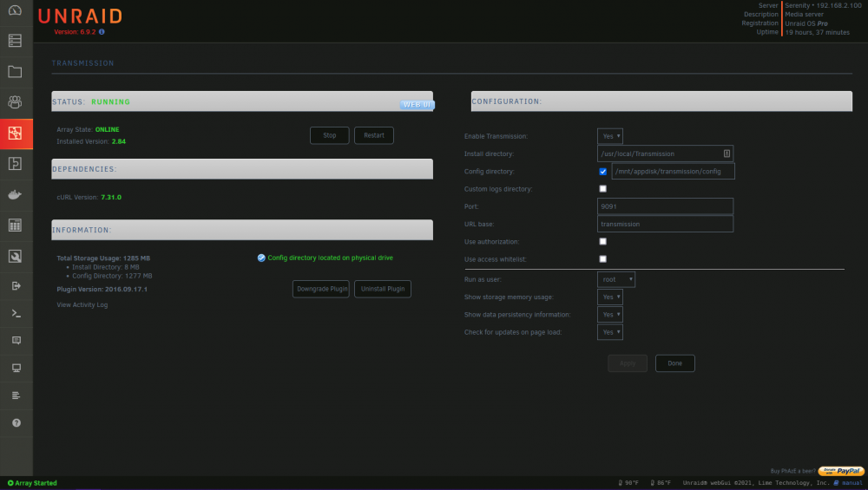Image resolution: width=868 pixels, height=490 pixels.
Task: Click the TRANSMISSION page title
Action: [x=83, y=63]
